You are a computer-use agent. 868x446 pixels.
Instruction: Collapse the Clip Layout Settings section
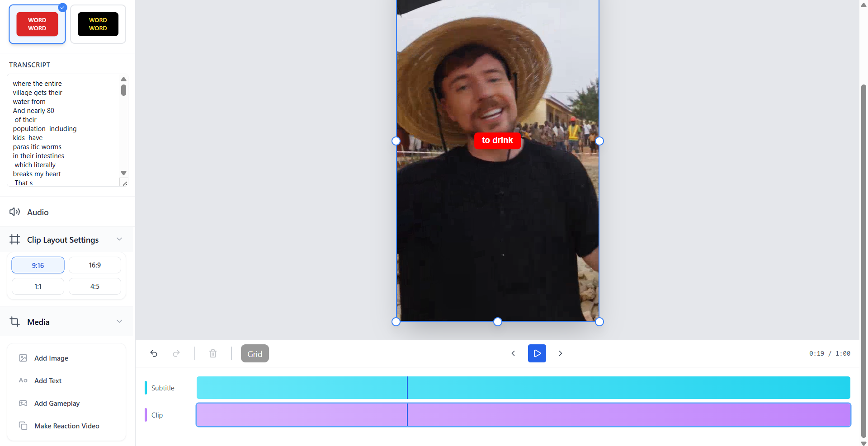tap(119, 239)
